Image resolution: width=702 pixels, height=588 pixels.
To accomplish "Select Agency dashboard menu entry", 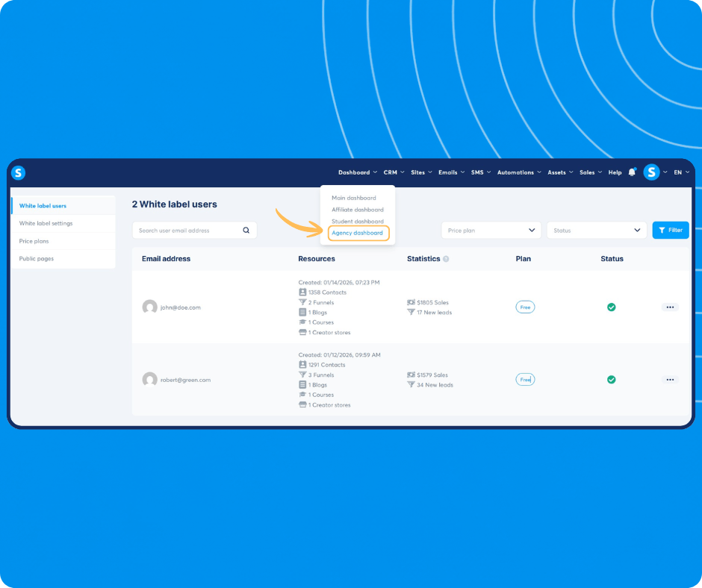I will tap(357, 233).
